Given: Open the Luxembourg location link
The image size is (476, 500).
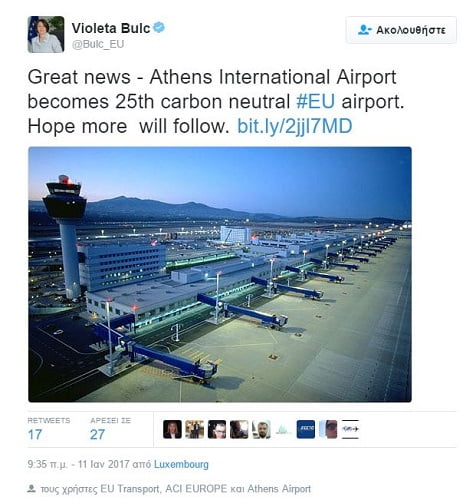Looking at the screenshot, I should 181,464.
